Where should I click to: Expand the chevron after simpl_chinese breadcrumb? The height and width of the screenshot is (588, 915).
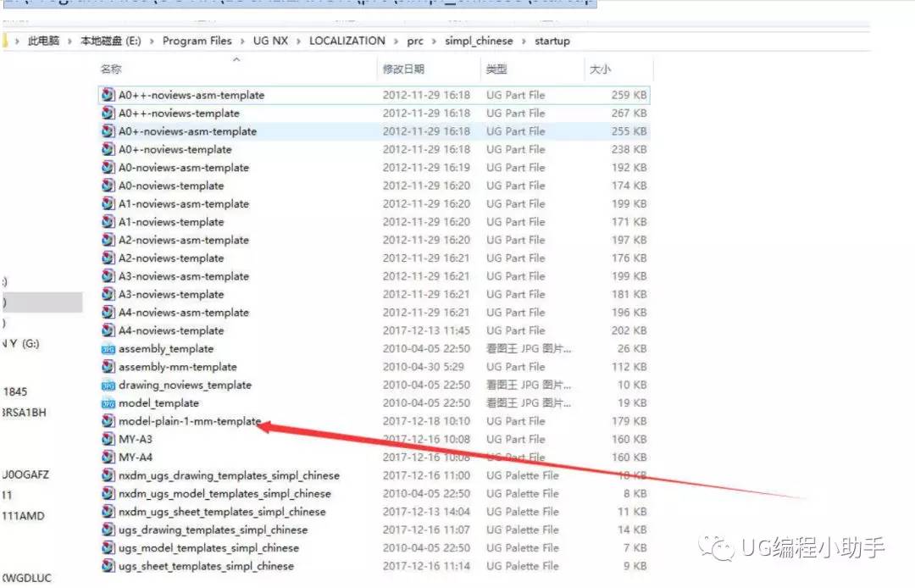coord(524,42)
